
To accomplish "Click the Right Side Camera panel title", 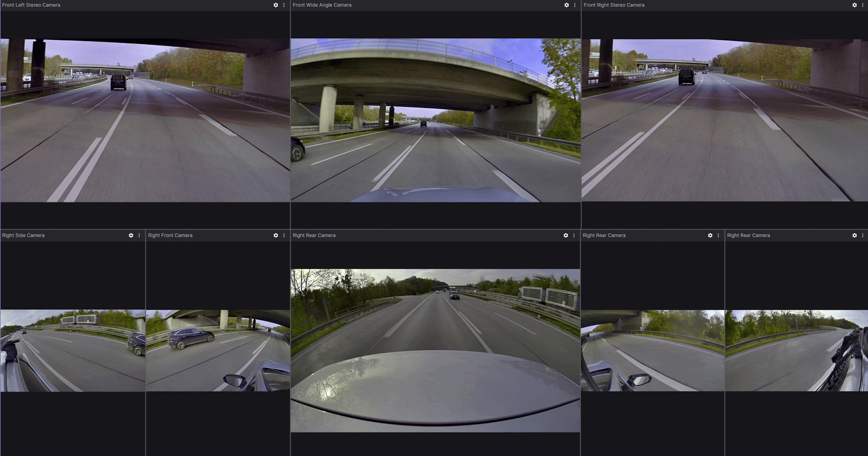I will pyautogui.click(x=23, y=235).
